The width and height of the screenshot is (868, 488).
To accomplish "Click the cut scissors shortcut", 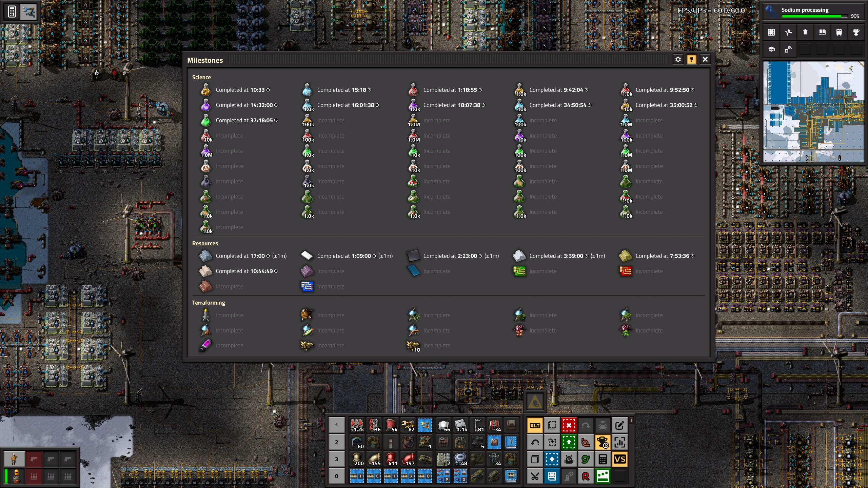I will [x=535, y=476].
